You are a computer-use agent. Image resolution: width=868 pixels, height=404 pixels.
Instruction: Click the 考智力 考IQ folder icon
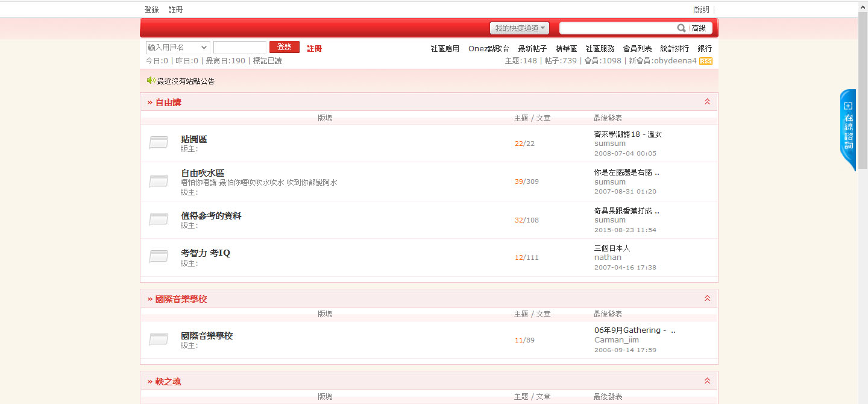(159, 257)
